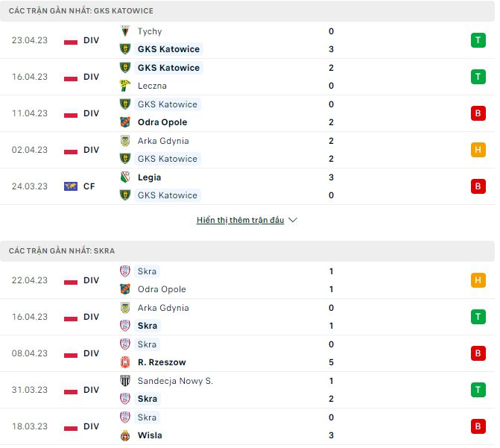Click the orange H badge for Arka Gdynia draw
The width and height of the screenshot is (500, 448).
tap(478, 150)
